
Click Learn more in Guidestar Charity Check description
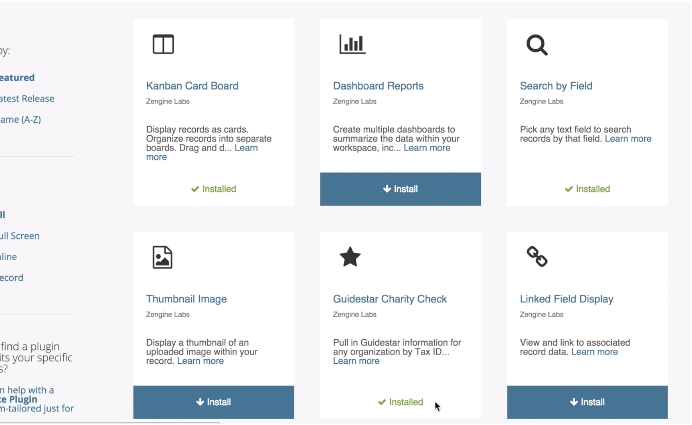356,361
